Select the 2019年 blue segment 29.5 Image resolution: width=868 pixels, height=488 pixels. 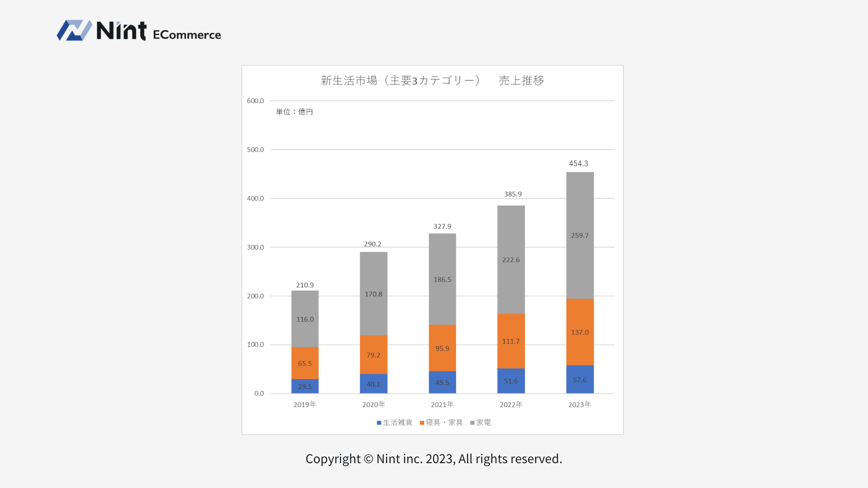pyautogui.click(x=305, y=387)
